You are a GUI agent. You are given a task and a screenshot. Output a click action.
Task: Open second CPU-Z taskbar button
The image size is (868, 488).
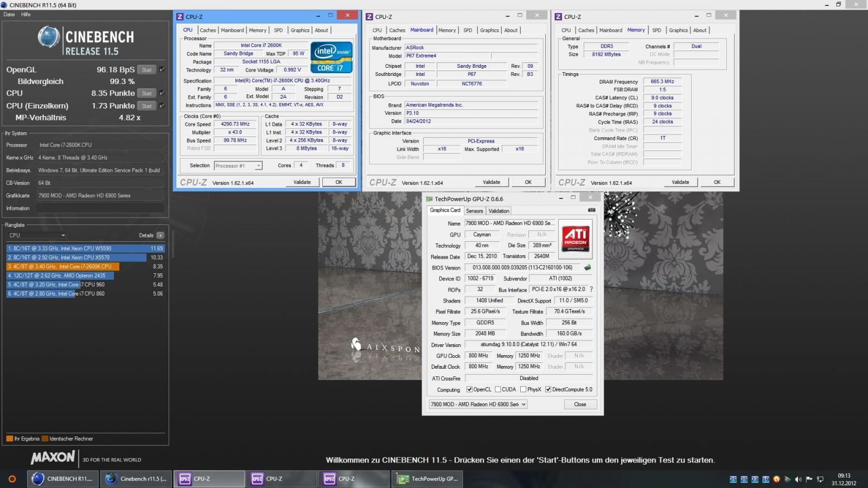point(282,479)
